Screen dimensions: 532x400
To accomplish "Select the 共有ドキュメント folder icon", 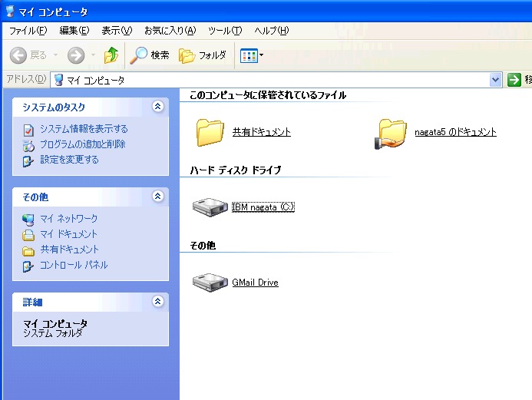I will tap(210, 132).
